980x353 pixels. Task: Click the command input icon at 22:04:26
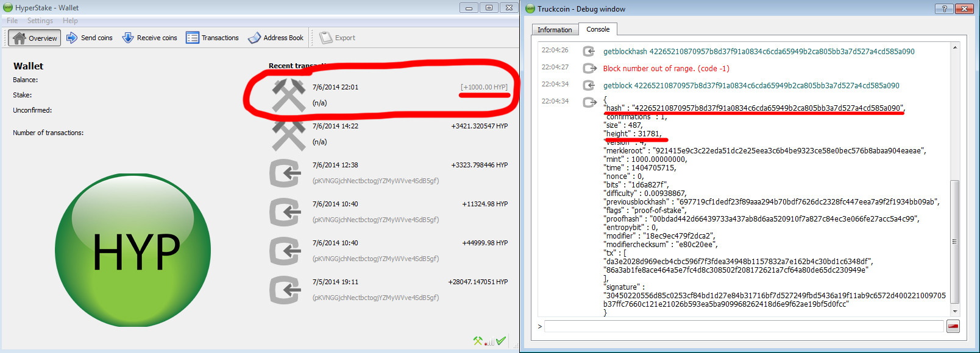click(589, 51)
